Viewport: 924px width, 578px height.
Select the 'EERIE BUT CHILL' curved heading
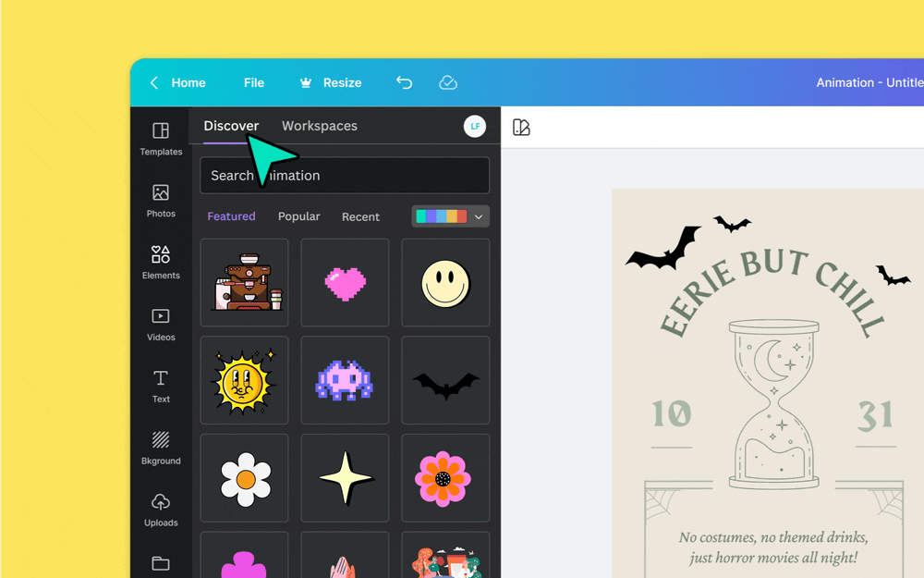772,293
